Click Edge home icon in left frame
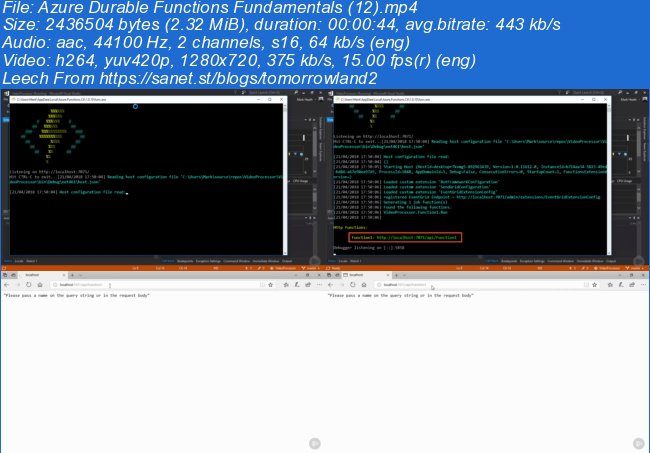The image size is (650, 453). [x=40, y=285]
